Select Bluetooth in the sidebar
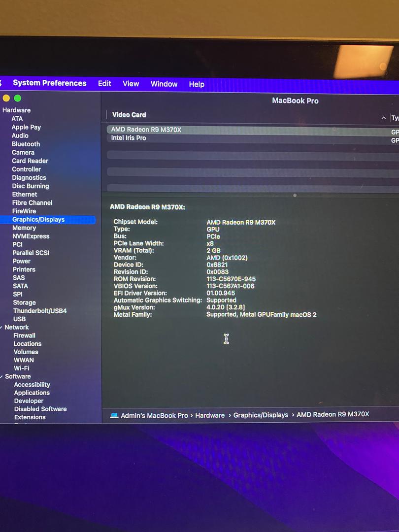The width and height of the screenshot is (399, 532). [x=26, y=144]
